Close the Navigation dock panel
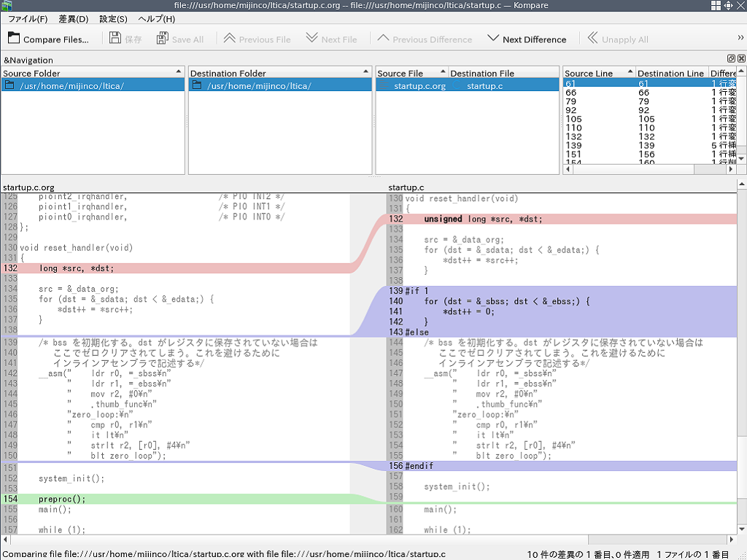The image size is (747, 560). pyautogui.click(x=740, y=59)
